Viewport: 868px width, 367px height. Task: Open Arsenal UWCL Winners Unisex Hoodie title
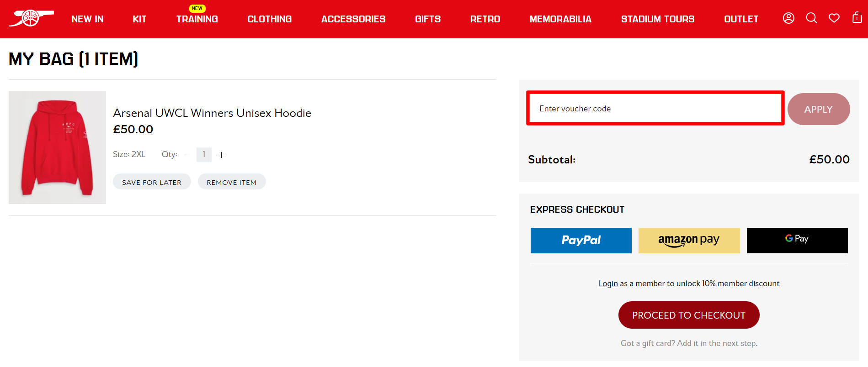tap(212, 113)
